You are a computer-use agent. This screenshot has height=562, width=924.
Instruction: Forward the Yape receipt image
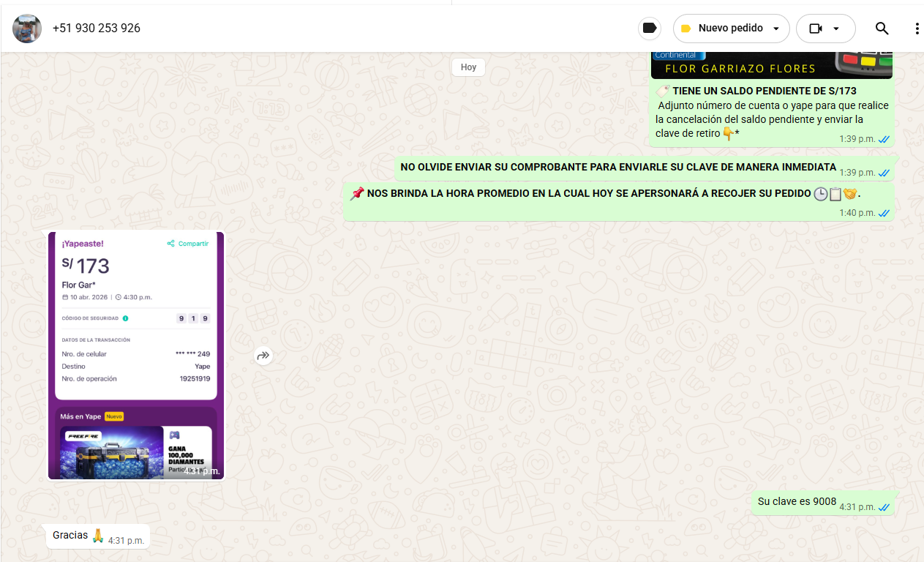click(263, 356)
